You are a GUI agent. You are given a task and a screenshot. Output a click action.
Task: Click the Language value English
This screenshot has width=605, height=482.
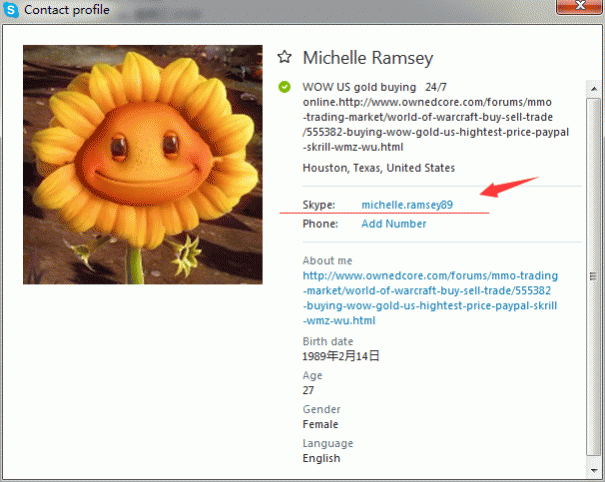pos(321,458)
